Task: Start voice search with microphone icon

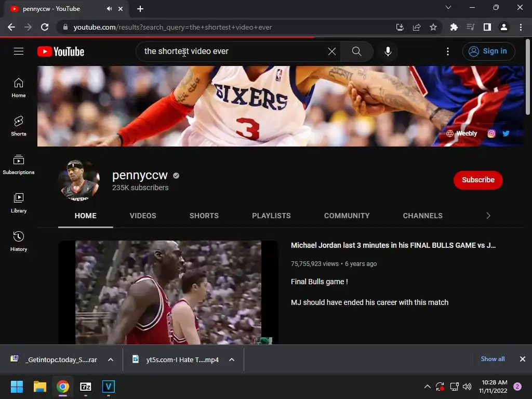Action: pyautogui.click(x=388, y=51)
